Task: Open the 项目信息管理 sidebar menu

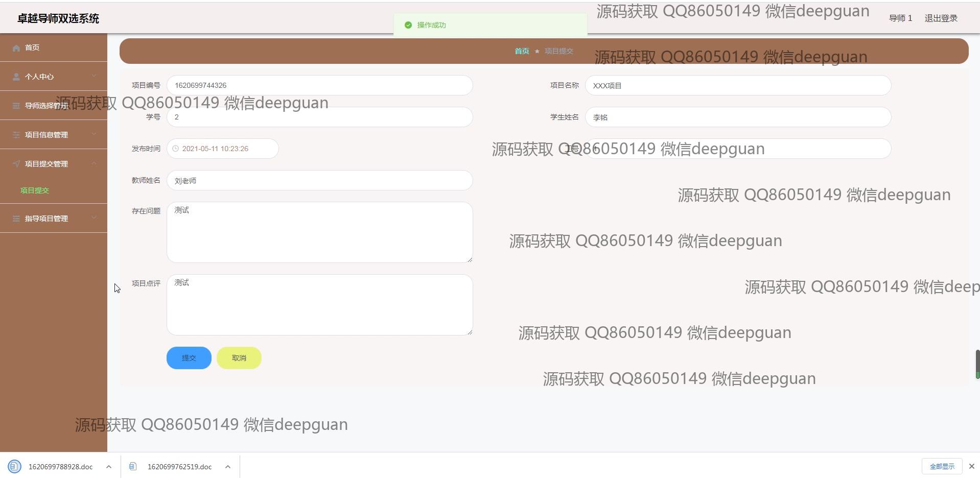Action: [54, 135]
